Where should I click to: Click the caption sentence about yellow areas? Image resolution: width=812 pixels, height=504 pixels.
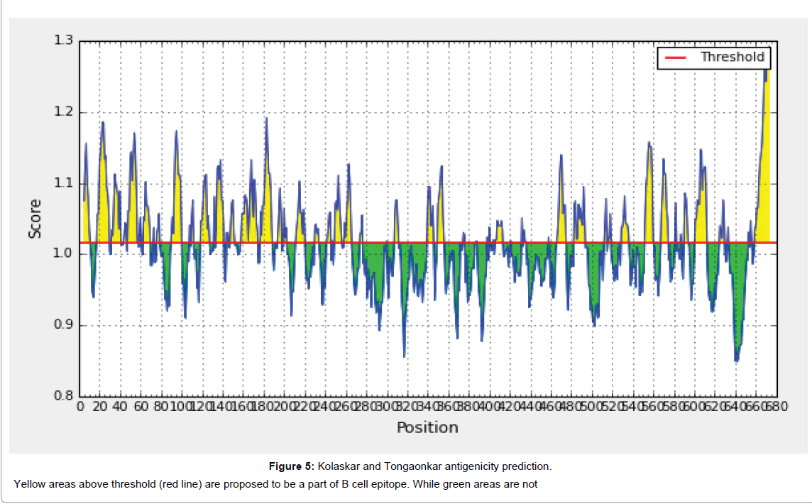coord(275,484)
